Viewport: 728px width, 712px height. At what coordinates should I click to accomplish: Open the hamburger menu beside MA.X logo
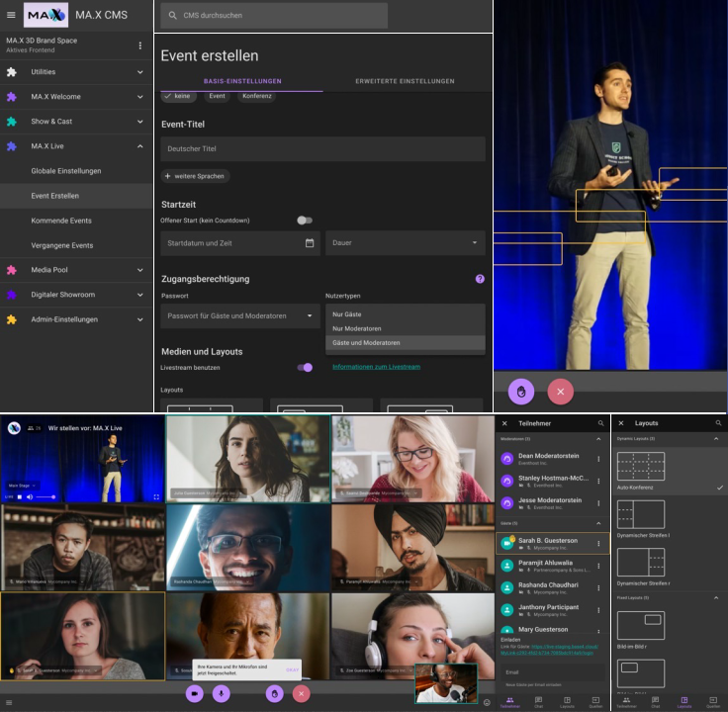[11, 15]
